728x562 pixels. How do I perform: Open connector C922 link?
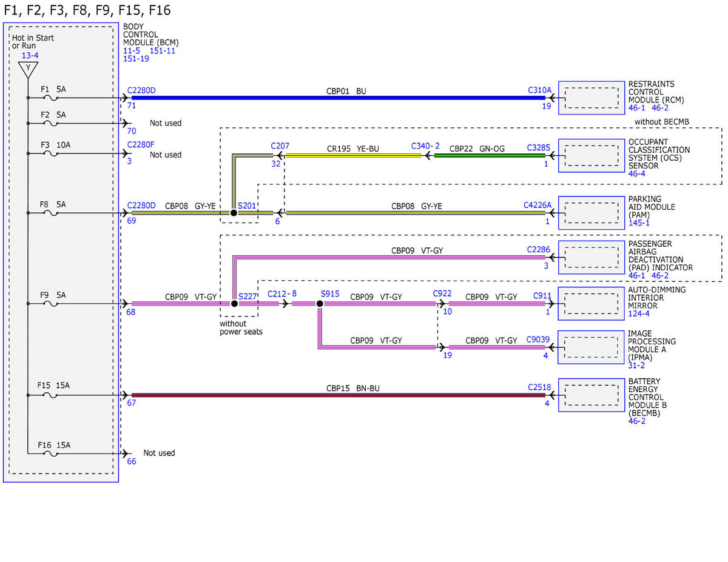click(x=442, y=293)
